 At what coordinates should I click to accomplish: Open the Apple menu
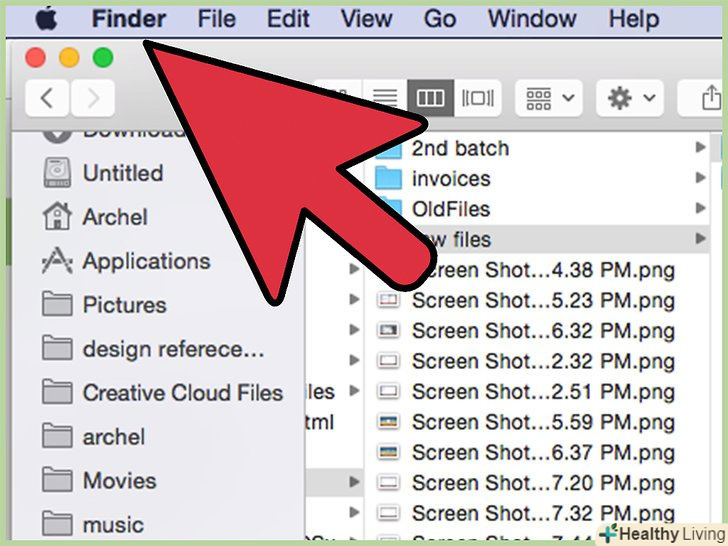click(46, 20)
